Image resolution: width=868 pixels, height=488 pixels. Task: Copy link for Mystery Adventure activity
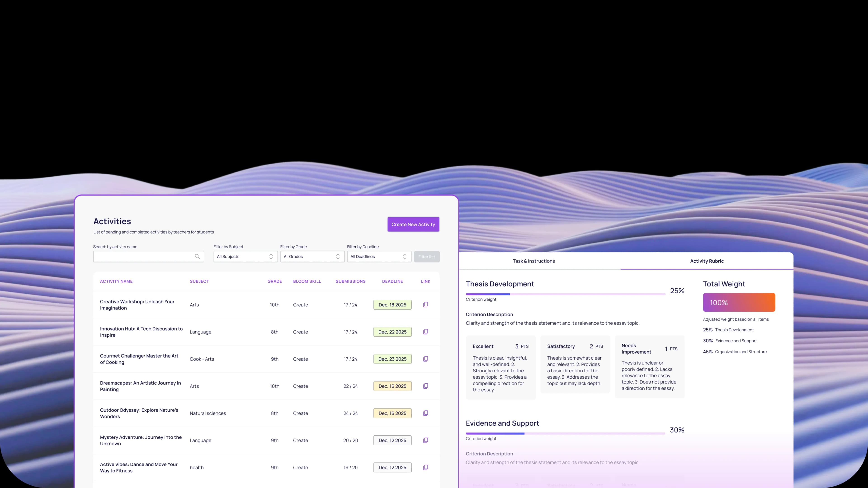(426, 440)
